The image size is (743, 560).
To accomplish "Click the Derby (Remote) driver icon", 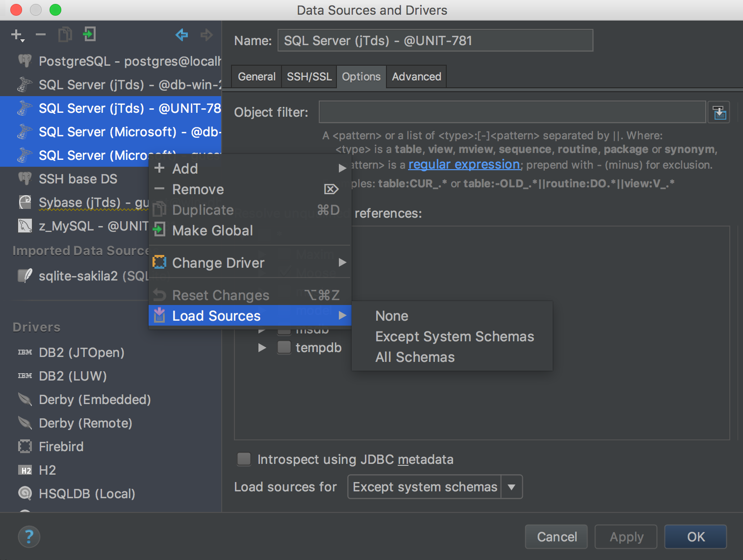I will pyautogui.click(x=25, y=423).
